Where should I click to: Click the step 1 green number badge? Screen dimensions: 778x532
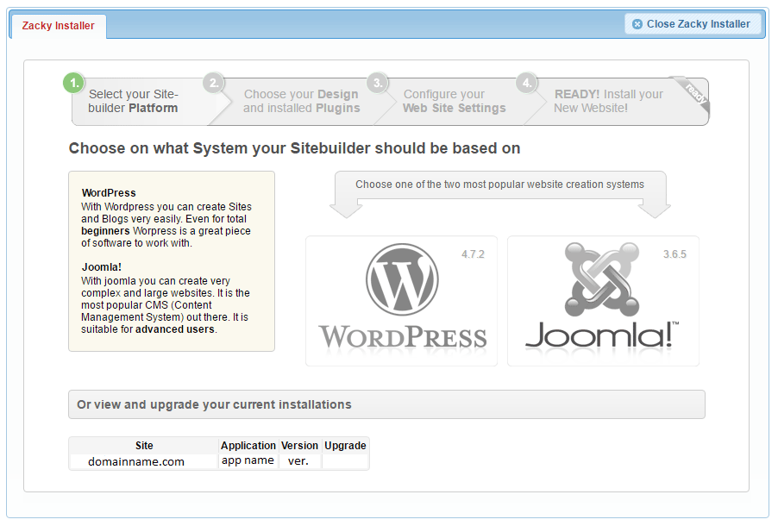point(73,83)
